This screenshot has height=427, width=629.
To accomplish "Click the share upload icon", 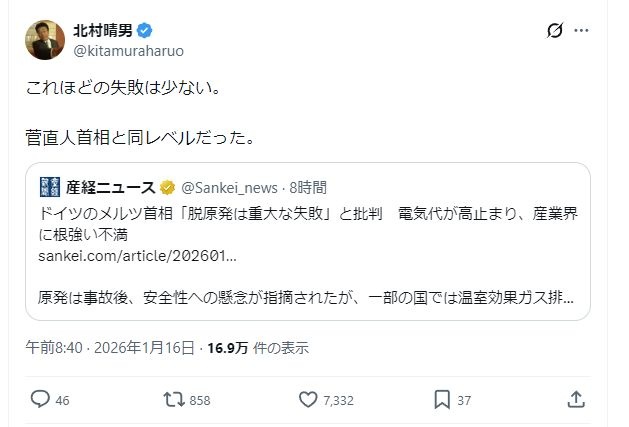I will pyautogui.click(x=576, y=399).
